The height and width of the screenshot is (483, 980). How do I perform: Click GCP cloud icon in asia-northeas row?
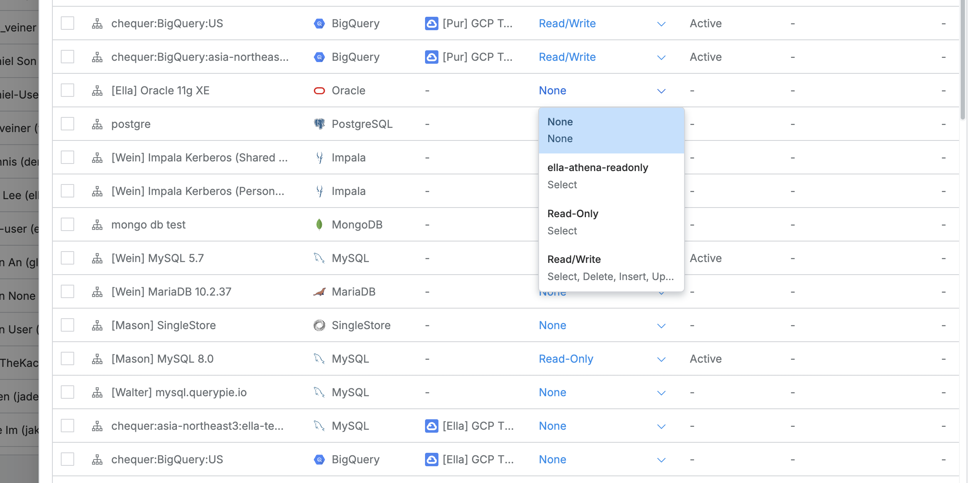[431, 57]
